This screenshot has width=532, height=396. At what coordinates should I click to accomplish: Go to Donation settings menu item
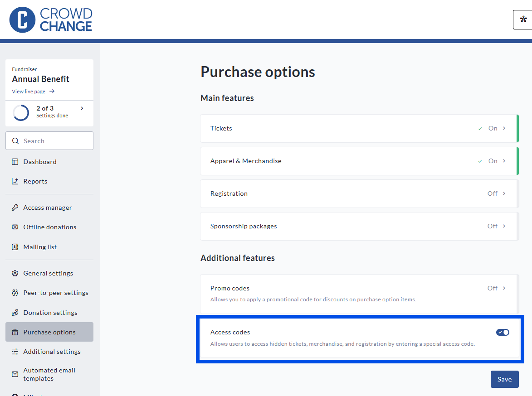pos(50,313)
